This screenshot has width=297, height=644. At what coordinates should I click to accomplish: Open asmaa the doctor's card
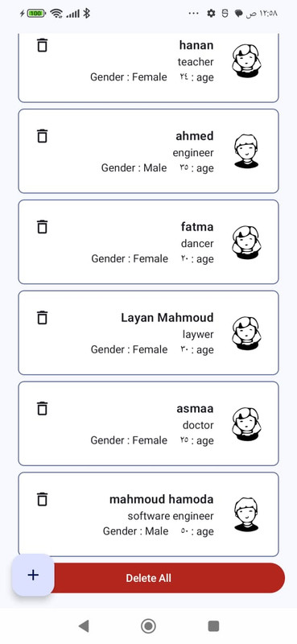[148, 423]
